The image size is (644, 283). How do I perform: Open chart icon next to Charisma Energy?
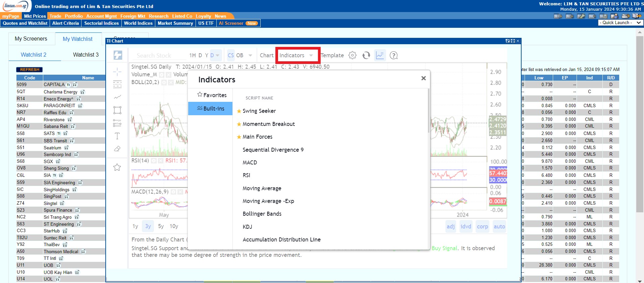[83, 92]
